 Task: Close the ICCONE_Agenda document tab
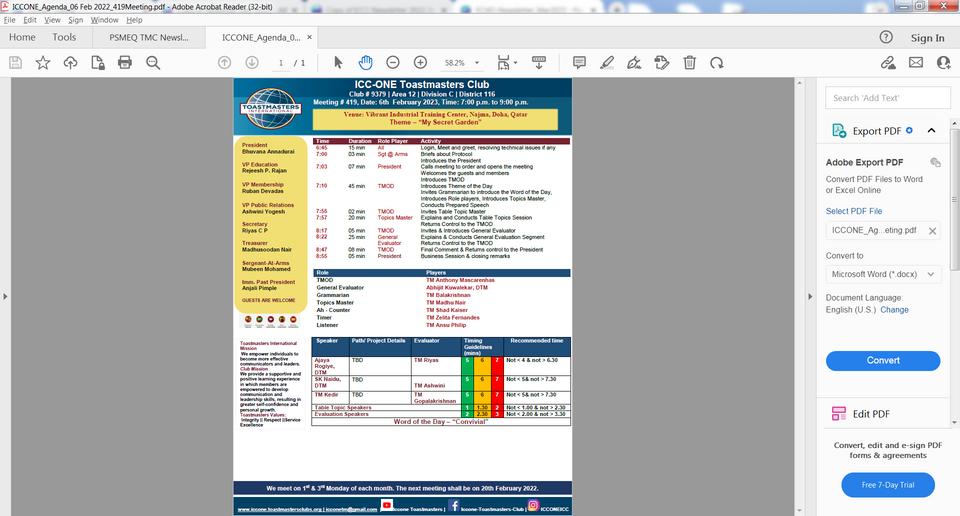pos(309,37)
